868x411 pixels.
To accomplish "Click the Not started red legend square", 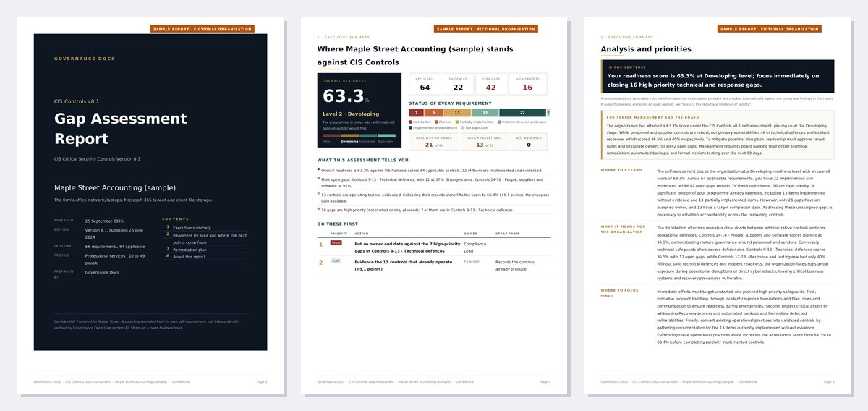I will (x=410, y=122).
